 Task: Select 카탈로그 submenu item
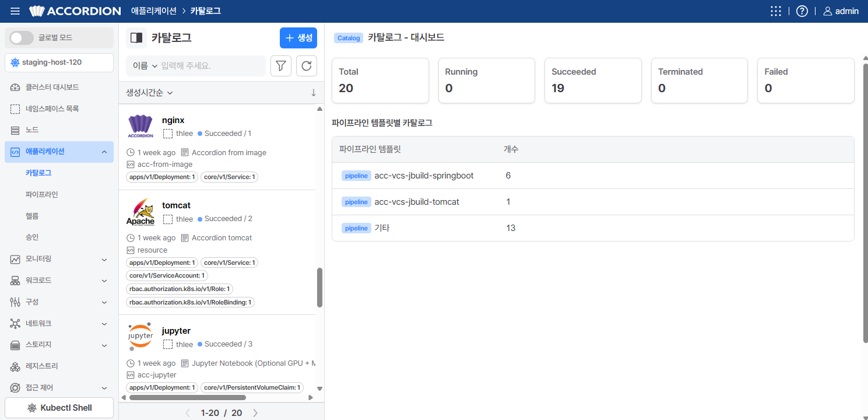(x=38, y=173)
